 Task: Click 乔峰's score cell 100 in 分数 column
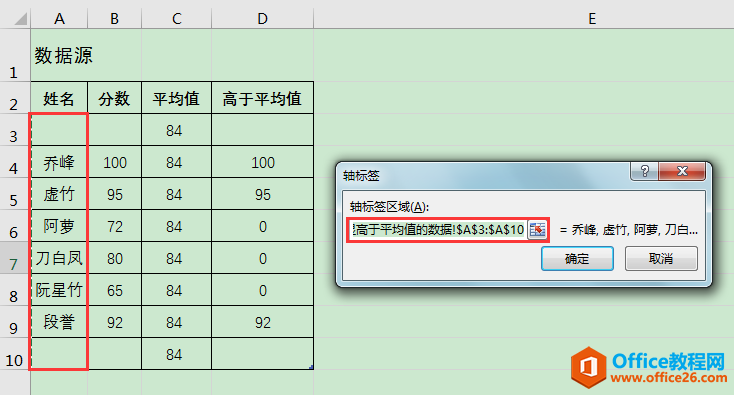pyautogui.click(x=114, y=162)
